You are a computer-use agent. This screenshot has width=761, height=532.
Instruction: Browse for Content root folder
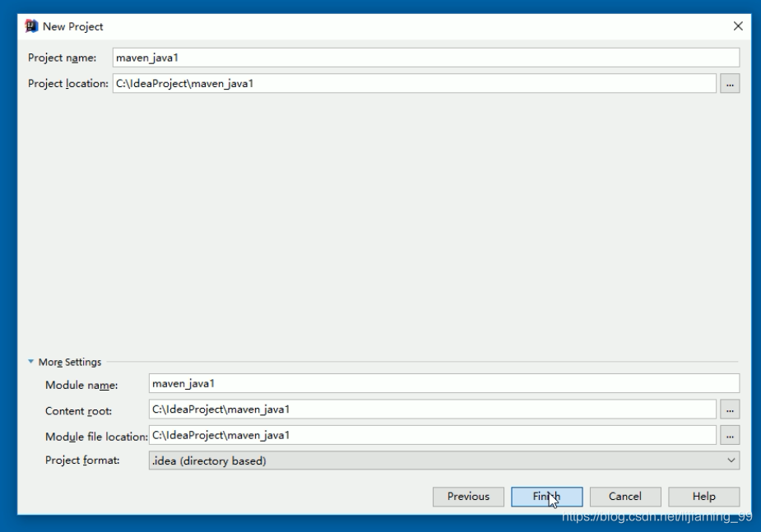coord(730,409)
